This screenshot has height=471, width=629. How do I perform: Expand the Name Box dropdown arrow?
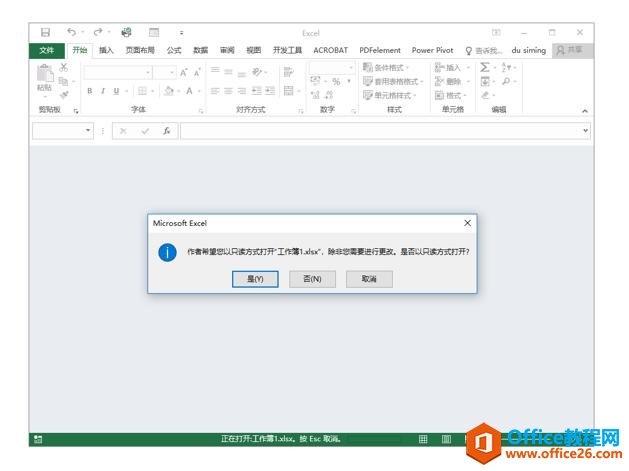(x=88, y=131)
